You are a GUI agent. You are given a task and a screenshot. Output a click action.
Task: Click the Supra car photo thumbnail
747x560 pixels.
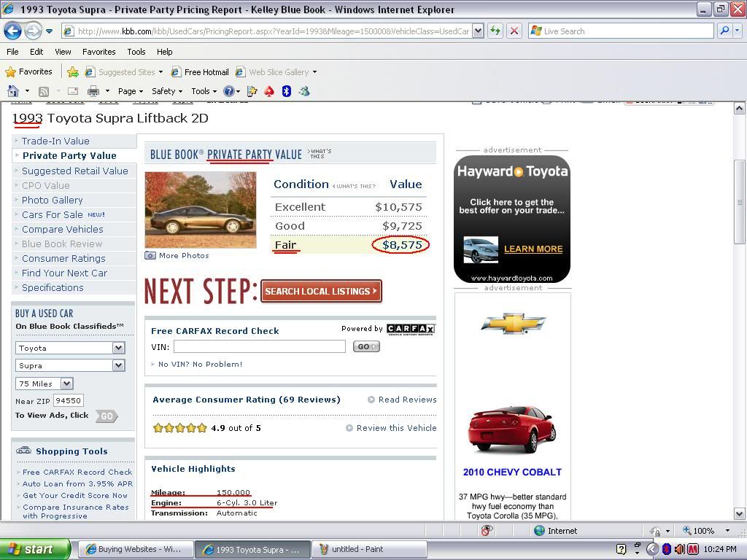[201, 210]
